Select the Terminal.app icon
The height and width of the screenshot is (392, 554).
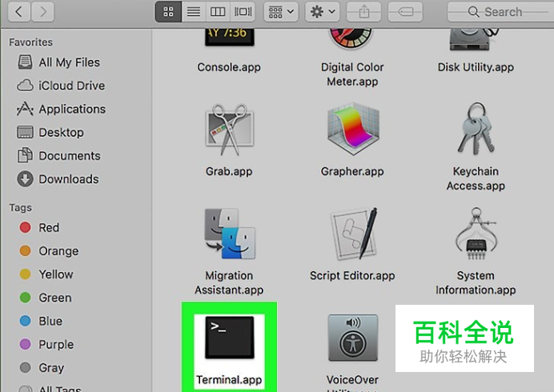[x=230, y=338]
